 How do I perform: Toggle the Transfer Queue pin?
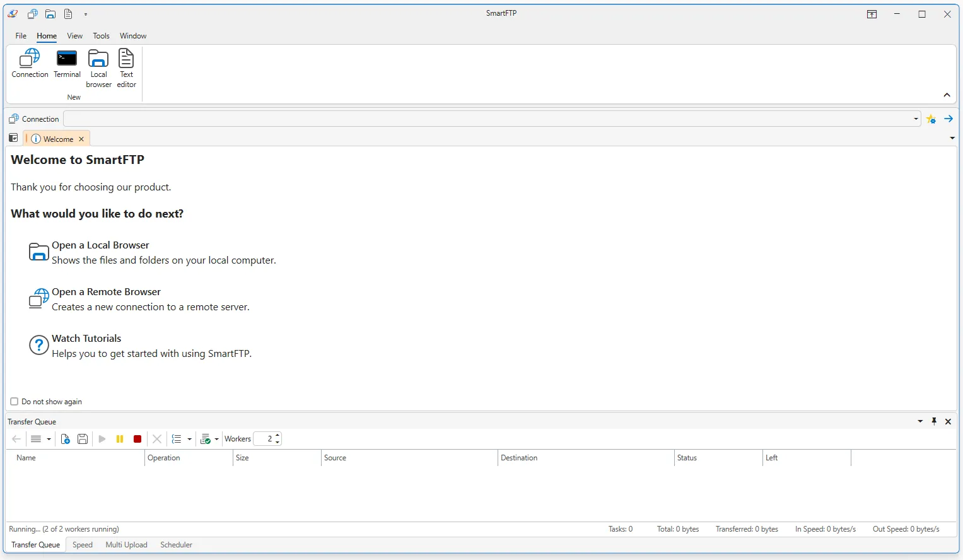point(934,421)
